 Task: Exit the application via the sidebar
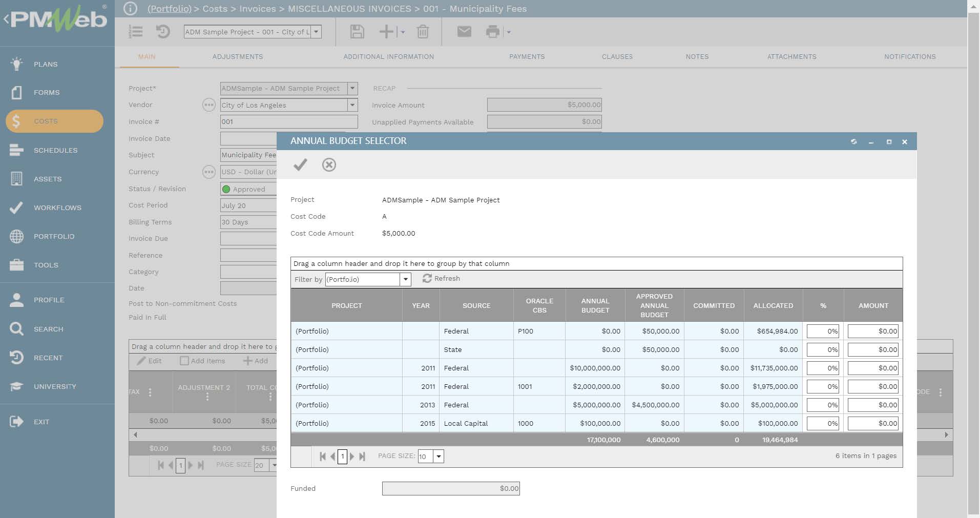[41, 422]
